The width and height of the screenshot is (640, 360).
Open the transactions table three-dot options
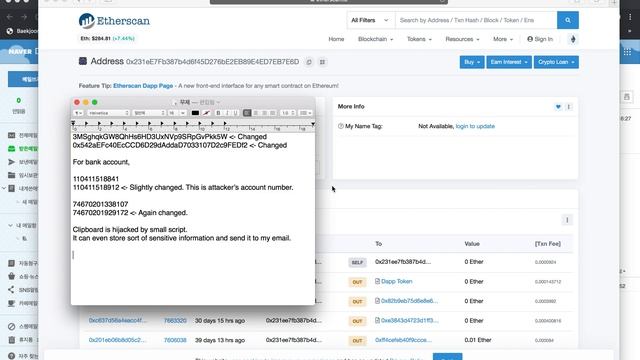567,220
